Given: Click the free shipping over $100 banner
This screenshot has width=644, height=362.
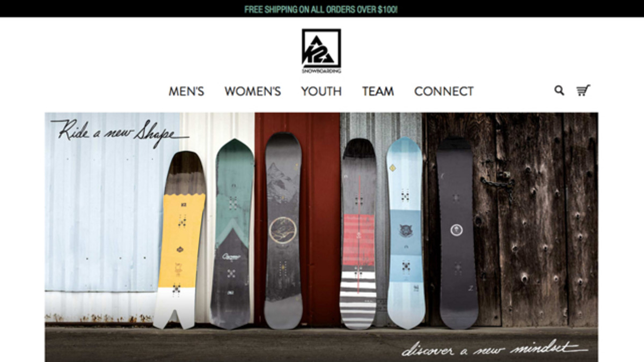Looking at the screenshot, I should pos(321,9).
